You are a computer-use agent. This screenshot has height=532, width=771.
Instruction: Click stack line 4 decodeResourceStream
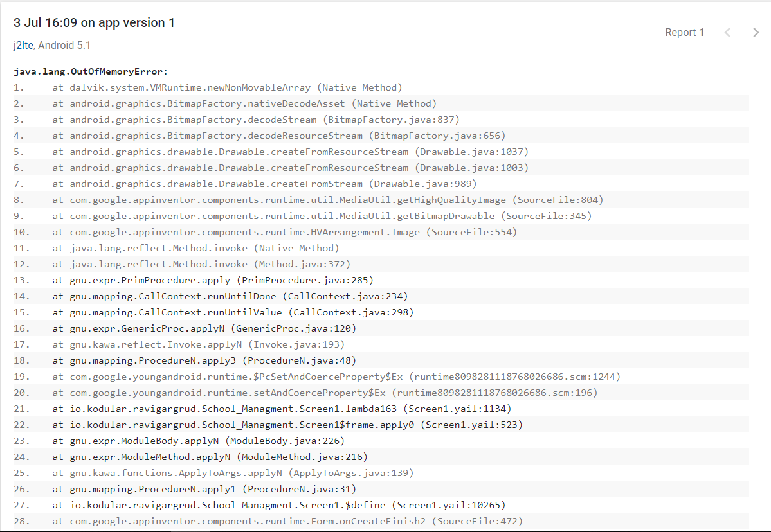(x=279, y=136)
